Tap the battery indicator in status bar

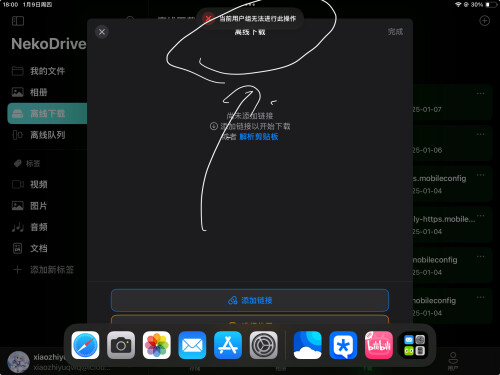[x=491, y=5]
